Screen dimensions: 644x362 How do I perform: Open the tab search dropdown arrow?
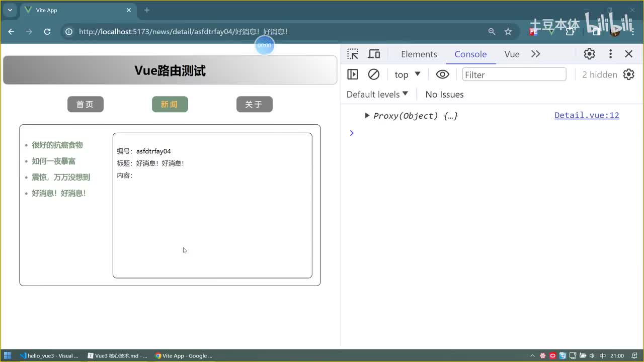(x=10, y=10)
